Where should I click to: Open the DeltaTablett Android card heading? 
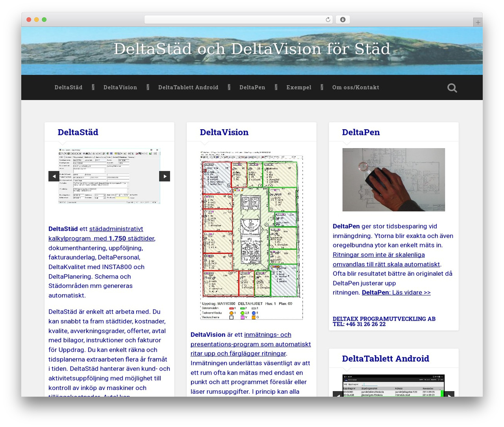tap(385, 358)
